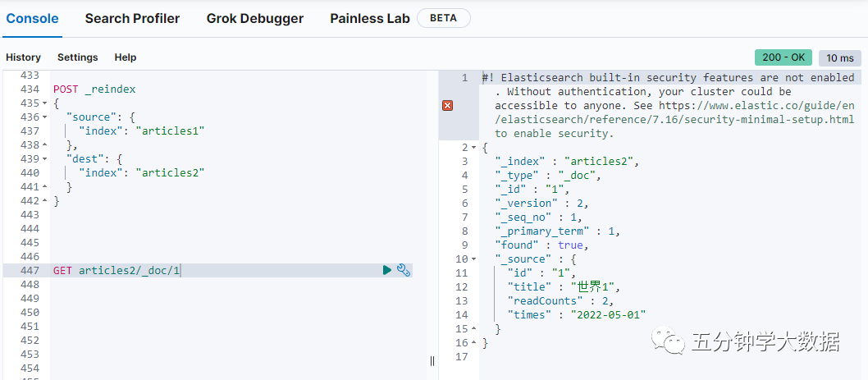The image size is (868, 380).
Task: Open the Grok Debugger tab
Action: pyautogui.click(x=254, y=18)
